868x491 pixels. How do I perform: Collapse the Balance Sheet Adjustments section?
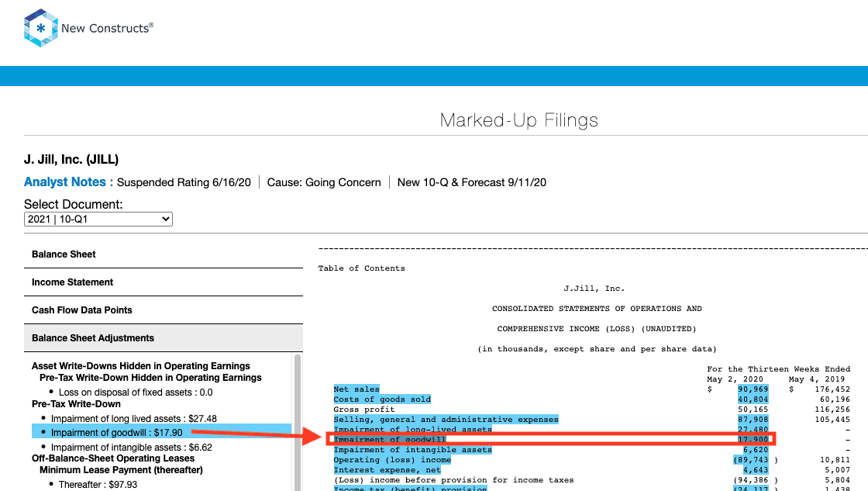pos(164,338)
